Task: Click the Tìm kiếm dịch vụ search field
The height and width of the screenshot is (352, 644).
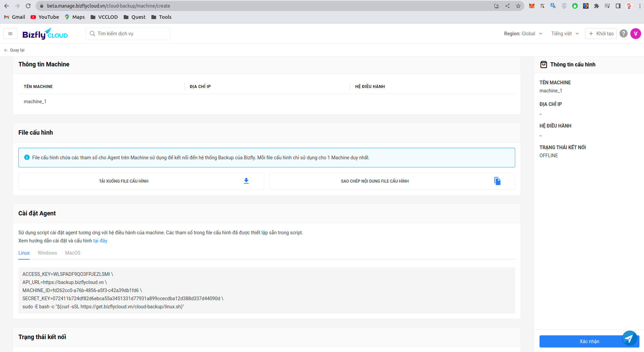Action: pyautogui.click(x=128, y=33)
